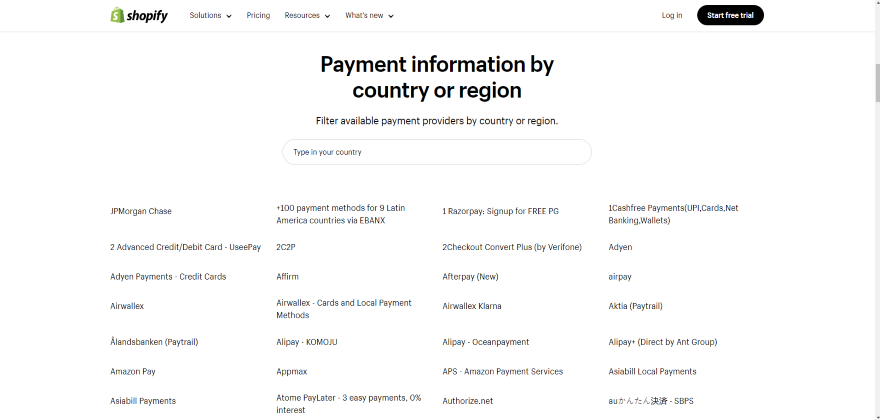Screen dimensions: 880x420
Task: Click the page vertical scrollbar thumb
Action: pos(877,82)
